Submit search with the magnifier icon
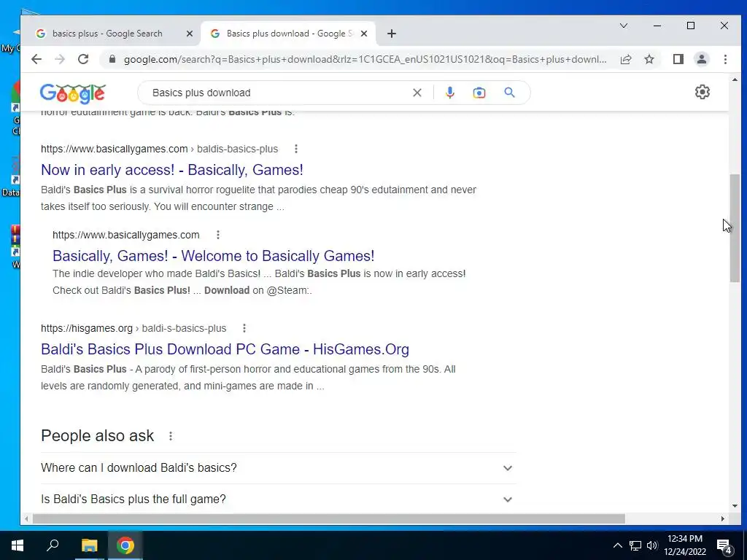Screen dimensions: 747x560 coord(509,93)
